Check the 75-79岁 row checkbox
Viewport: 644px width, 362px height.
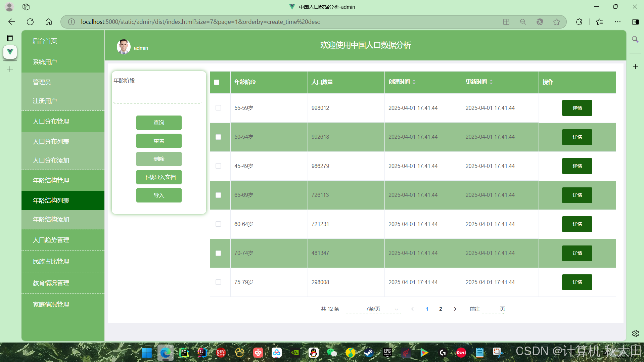(218, 282)
